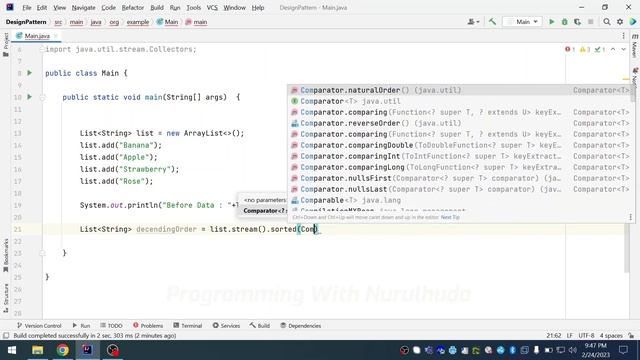
Task: Select Comparator.reverseOrder() completion suggestion
Action: (459, 123)
